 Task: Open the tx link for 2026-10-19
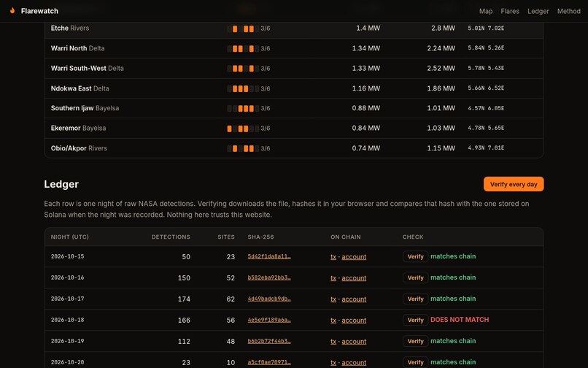(x=333, y=341)
